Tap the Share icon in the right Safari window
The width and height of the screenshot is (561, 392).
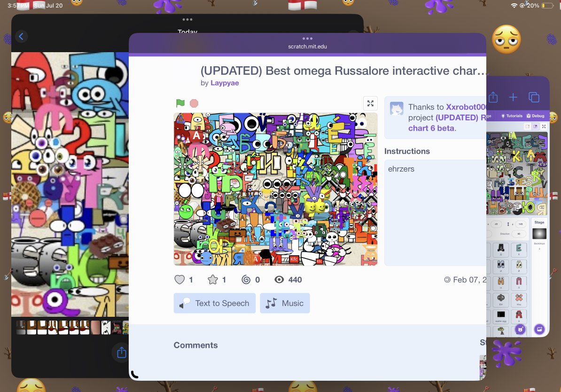tap(493, 97)
